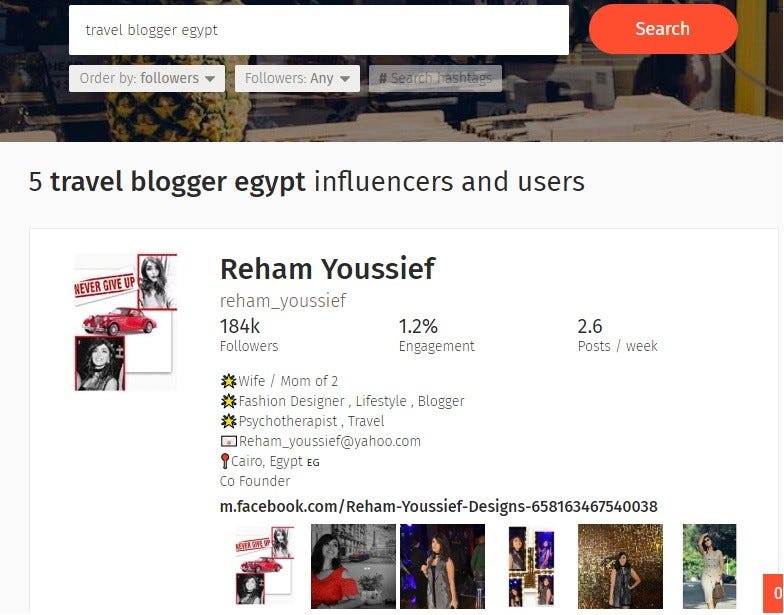Viewport: 784px width, 615px height.
Task: Click the Reham Youssief name heading
Action: tap(328, 268)
